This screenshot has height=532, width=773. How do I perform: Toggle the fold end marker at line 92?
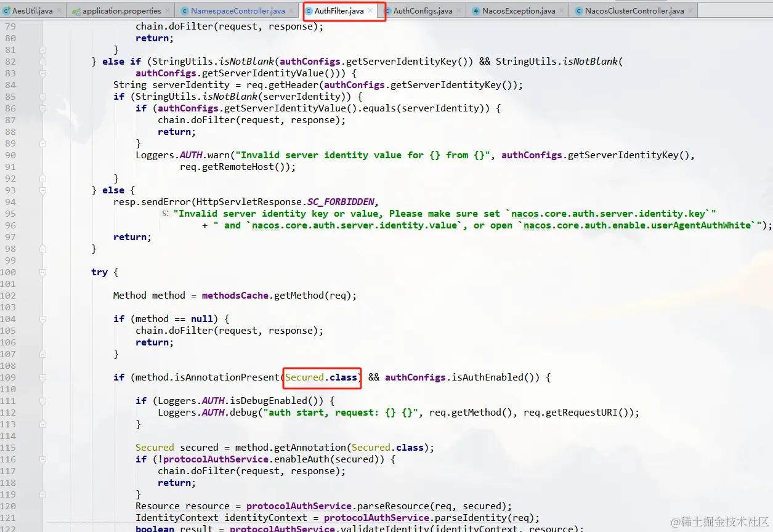tap(42, 179)
